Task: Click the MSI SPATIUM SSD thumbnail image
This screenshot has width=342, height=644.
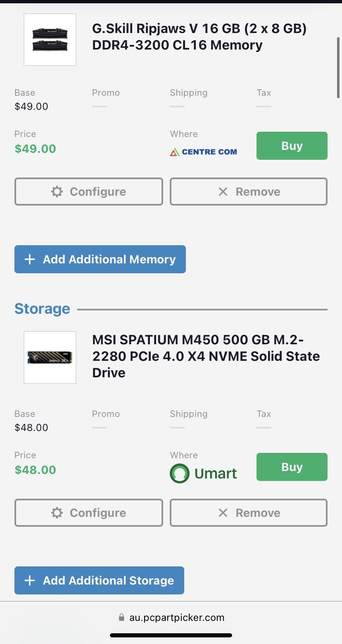Action: click(50, 358)
